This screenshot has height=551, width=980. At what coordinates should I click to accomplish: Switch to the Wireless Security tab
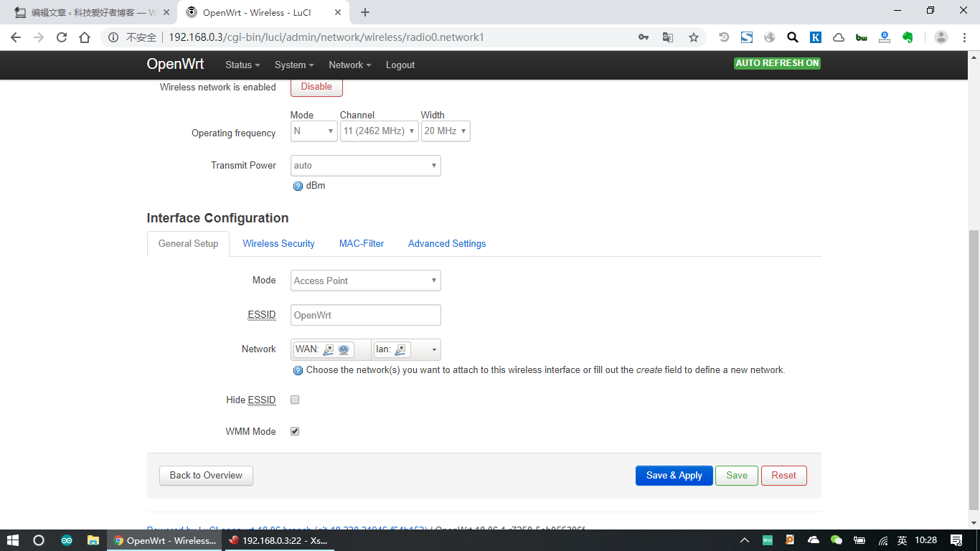(278, 244)
